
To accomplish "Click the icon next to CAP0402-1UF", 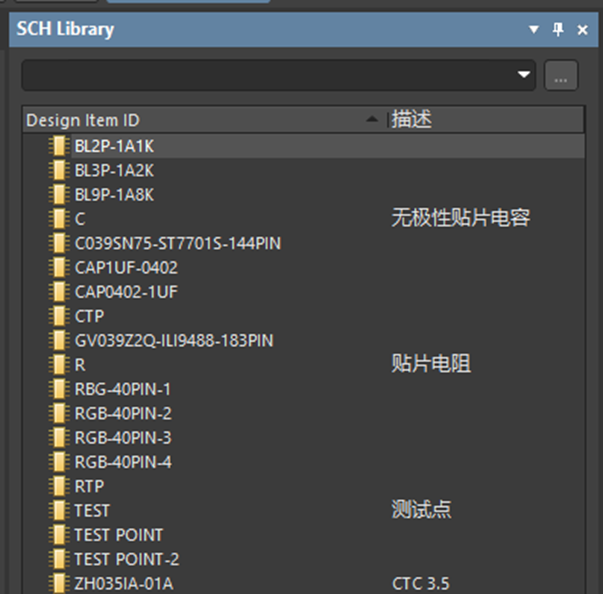I will pos(59,292).
